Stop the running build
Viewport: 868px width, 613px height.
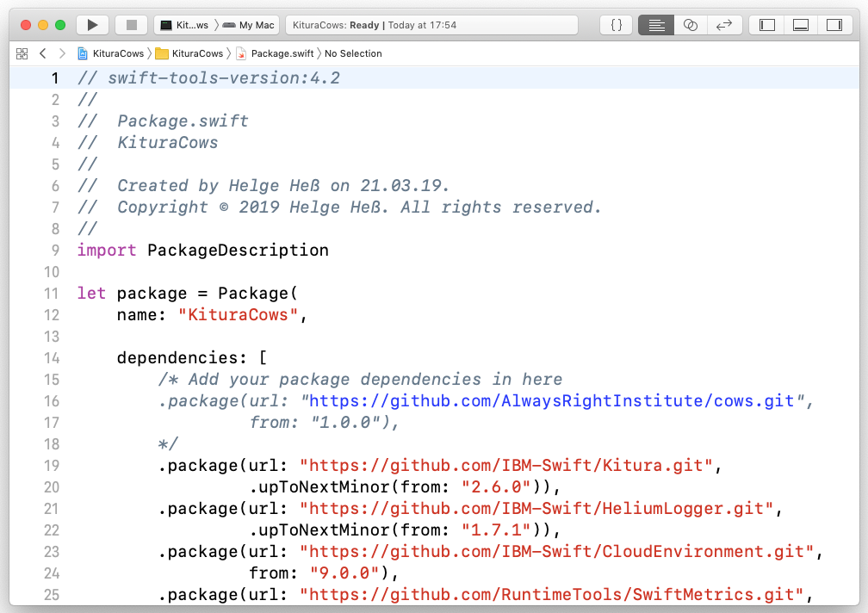[x=131, y=25]
